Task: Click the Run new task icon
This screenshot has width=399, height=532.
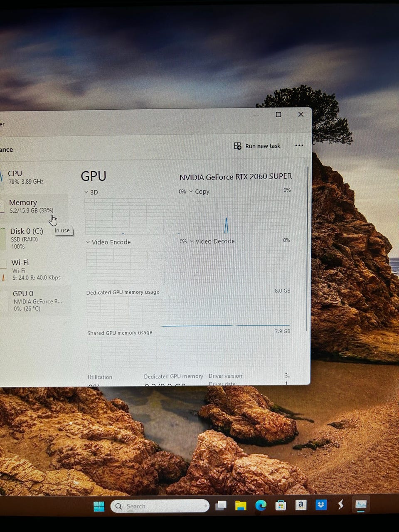Action: [x=237, y=146]
